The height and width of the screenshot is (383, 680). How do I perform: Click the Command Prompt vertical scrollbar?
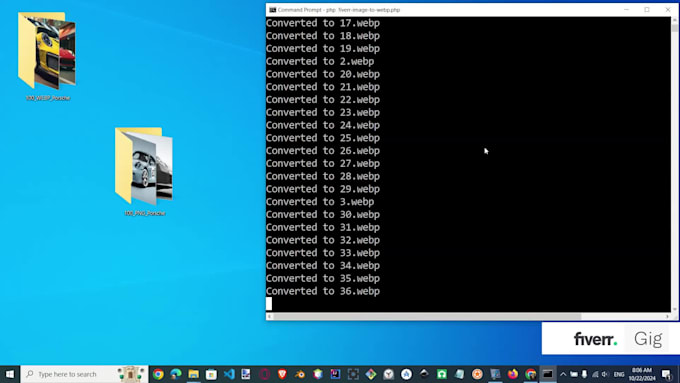674,164
